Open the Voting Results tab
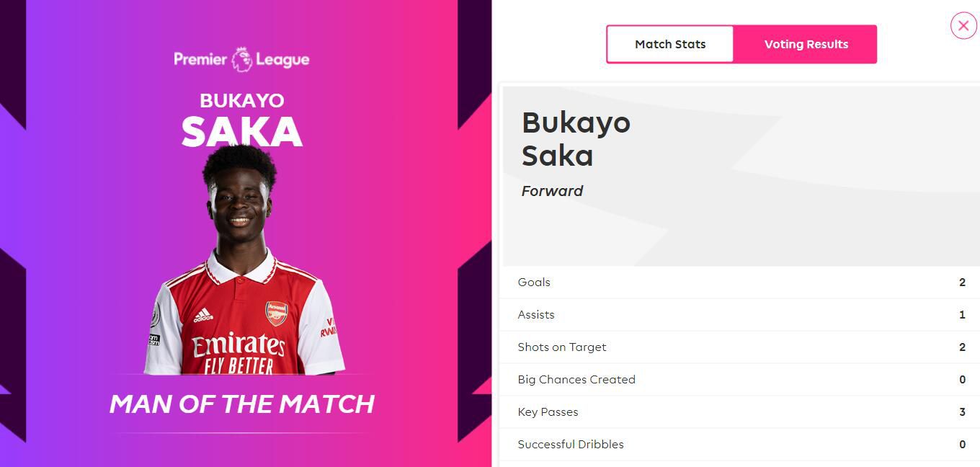This screenshot has width=980, height=467. point(806,45)
